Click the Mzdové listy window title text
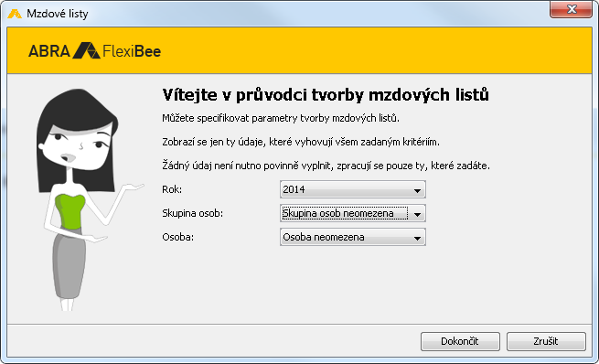The width and height of the screenshot is (599, 364). [x=58, y=14]
